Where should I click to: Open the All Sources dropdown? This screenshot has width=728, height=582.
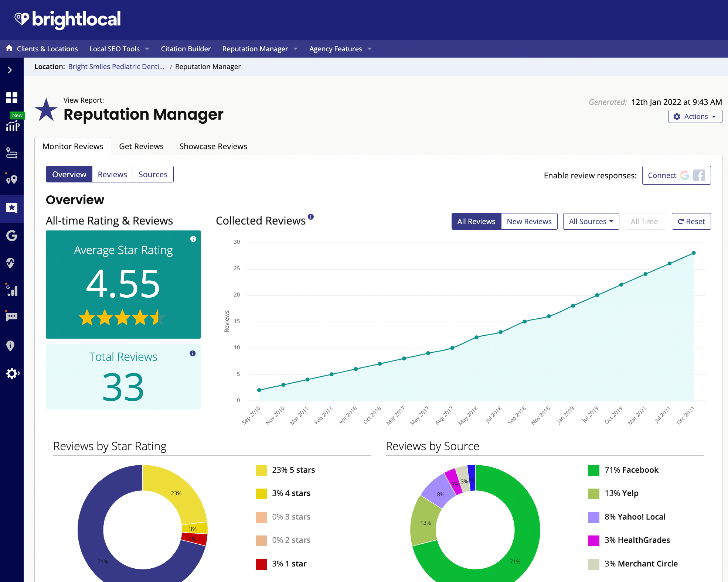(x=591, y=222)
